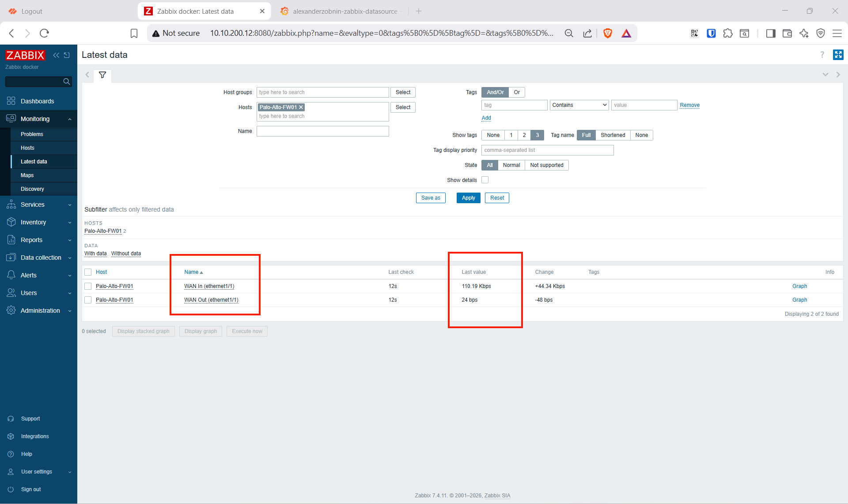Click the search magnifier in sidebar
Image resolution: width=848 pixels, height=504 pixels.
tap(67, 81)
